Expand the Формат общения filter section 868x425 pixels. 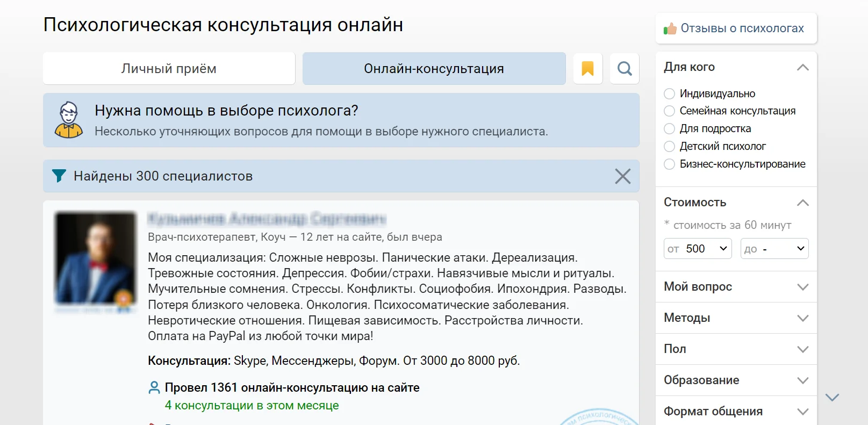tap(736, 411)
